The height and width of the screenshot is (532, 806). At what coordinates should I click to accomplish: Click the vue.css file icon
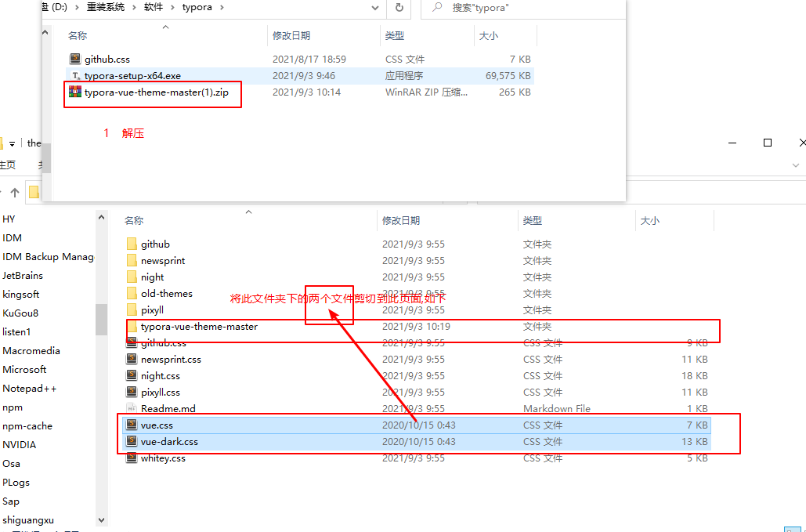(x=132, y=425)
